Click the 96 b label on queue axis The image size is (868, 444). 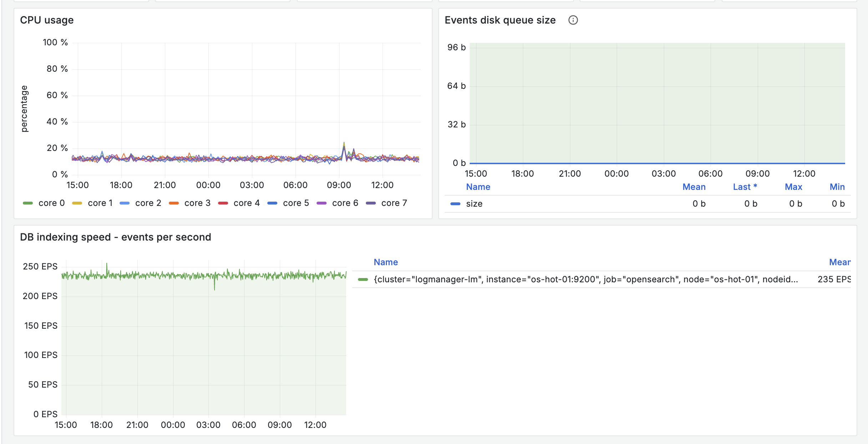pos(456,47)
